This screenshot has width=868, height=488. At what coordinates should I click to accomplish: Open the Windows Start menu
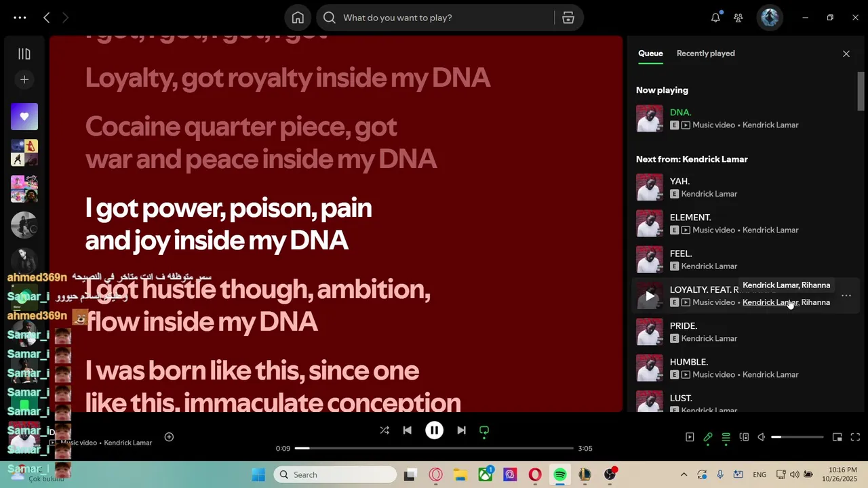click(258, 474)
